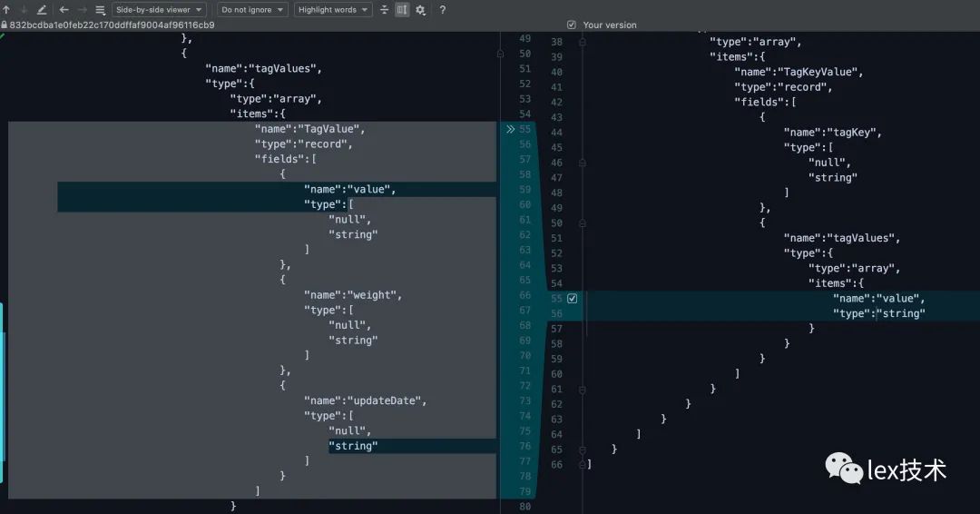Collapse fold marker at right line 61
The width and height of the screenshot is (980, 514).
tap(582, 389)
